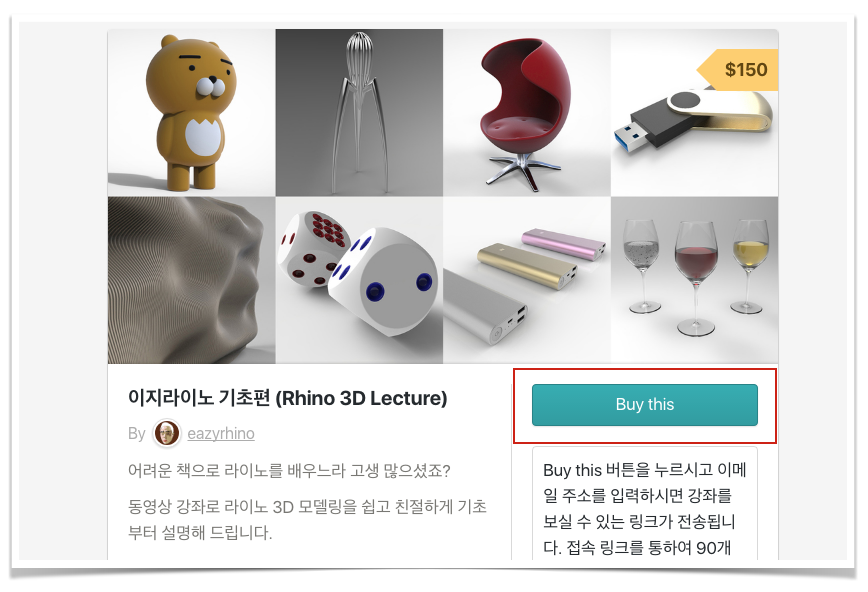
Task: Click the By label beside the avatar
Action: pyautogui.click(x=136, y=433)
